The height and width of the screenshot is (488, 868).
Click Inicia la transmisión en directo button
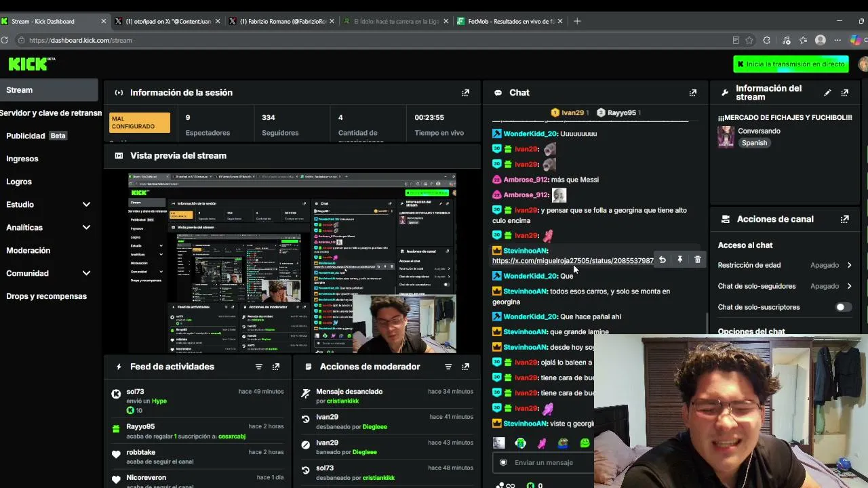click(791, 64)
